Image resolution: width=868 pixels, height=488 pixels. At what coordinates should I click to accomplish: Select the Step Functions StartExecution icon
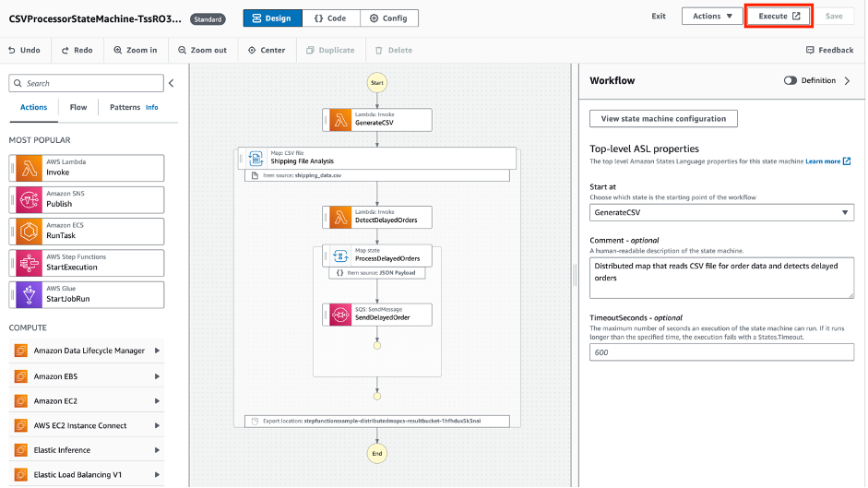tap(29, 263)
